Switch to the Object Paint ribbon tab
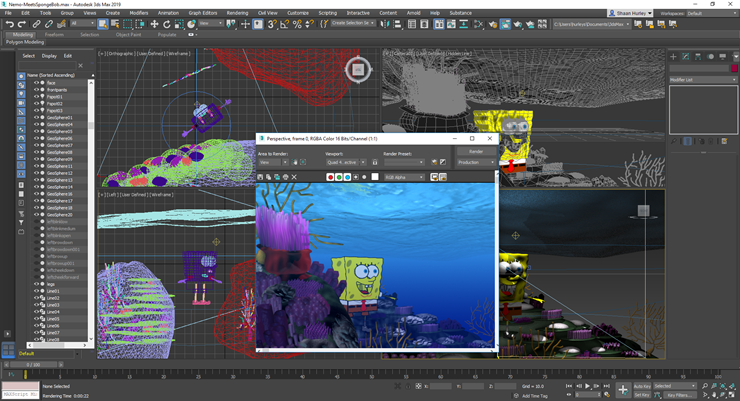740x401 pixels. (x=128, y=34)
